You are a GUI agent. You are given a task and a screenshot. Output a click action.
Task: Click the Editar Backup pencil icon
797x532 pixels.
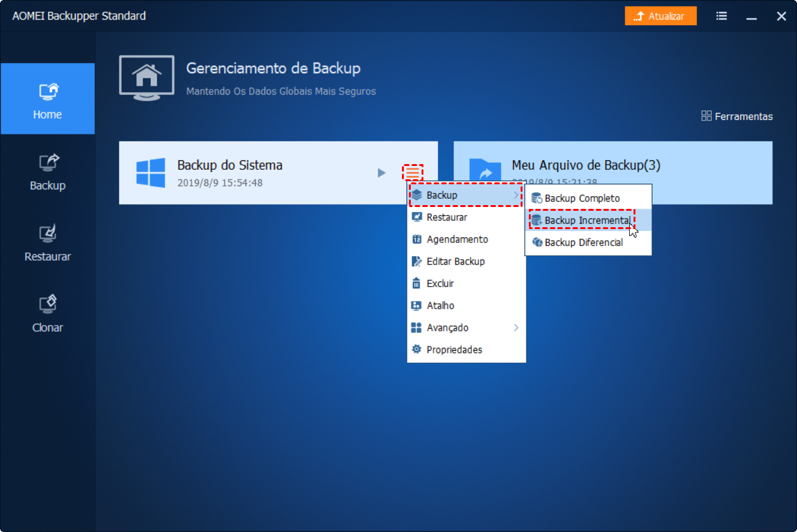coord(416,261)
